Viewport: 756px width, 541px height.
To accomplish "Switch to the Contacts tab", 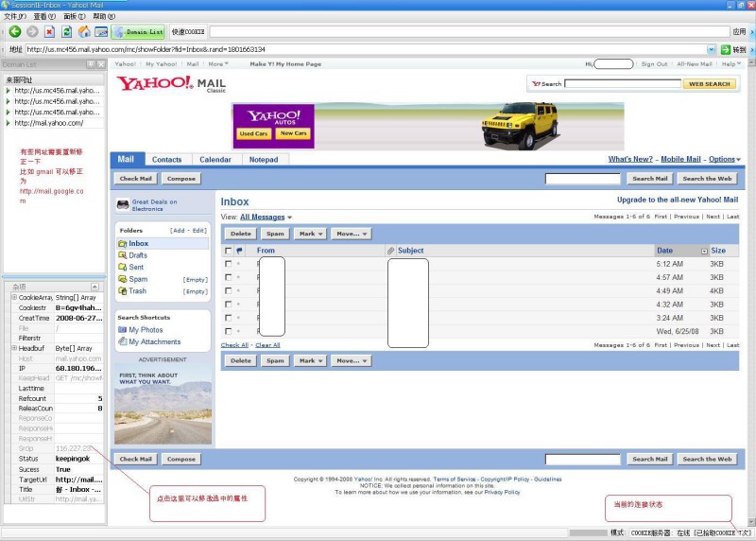I will pyautogui.click(x=167, y=160).
